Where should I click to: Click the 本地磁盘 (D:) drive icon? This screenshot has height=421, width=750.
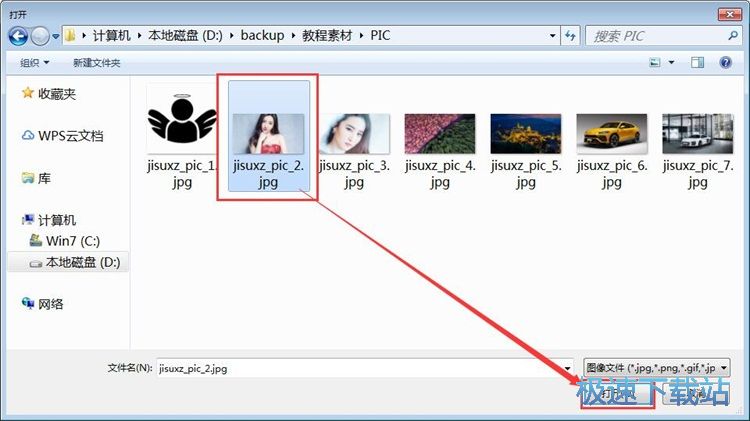tap(36, 264)
